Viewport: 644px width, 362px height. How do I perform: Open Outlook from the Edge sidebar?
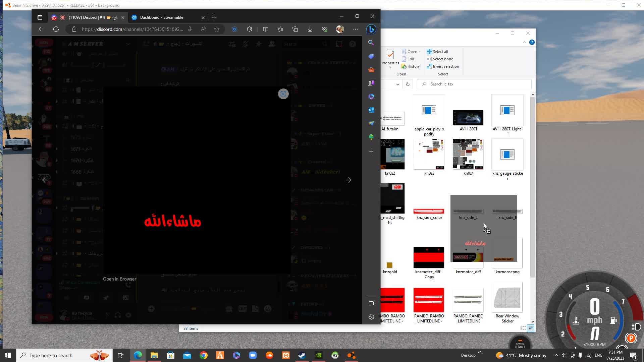(371, 110)
